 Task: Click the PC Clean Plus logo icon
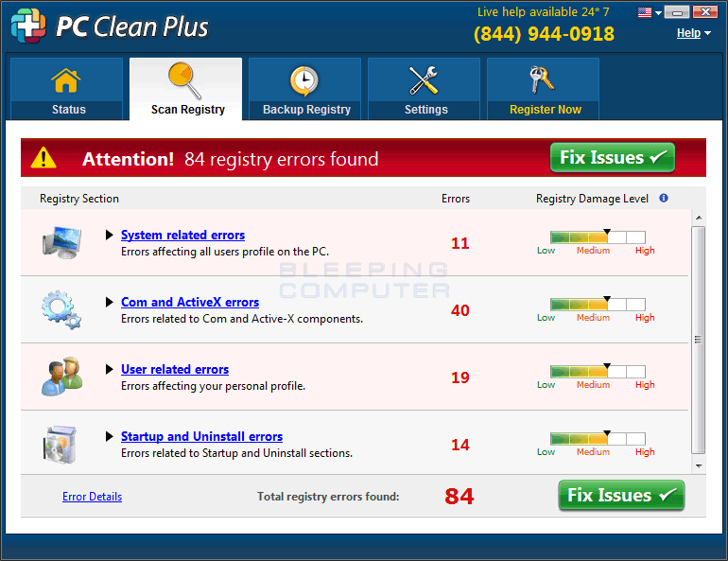28,26
